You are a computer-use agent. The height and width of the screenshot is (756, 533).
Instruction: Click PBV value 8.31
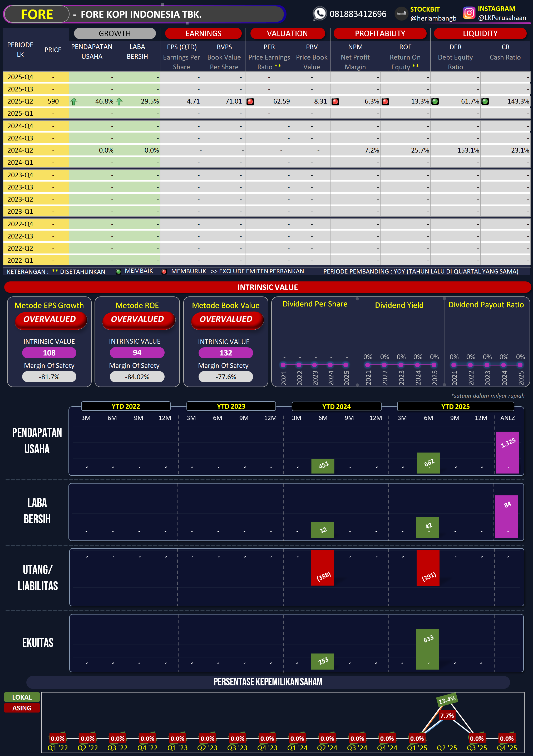(320, 101)
